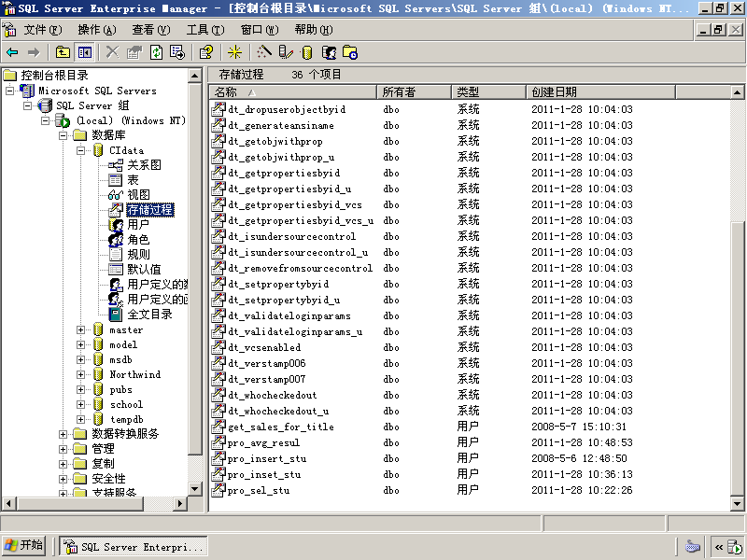Select the 规则 node under CIdata
This screenshot has height=560, width=747.
pos(138,254)
